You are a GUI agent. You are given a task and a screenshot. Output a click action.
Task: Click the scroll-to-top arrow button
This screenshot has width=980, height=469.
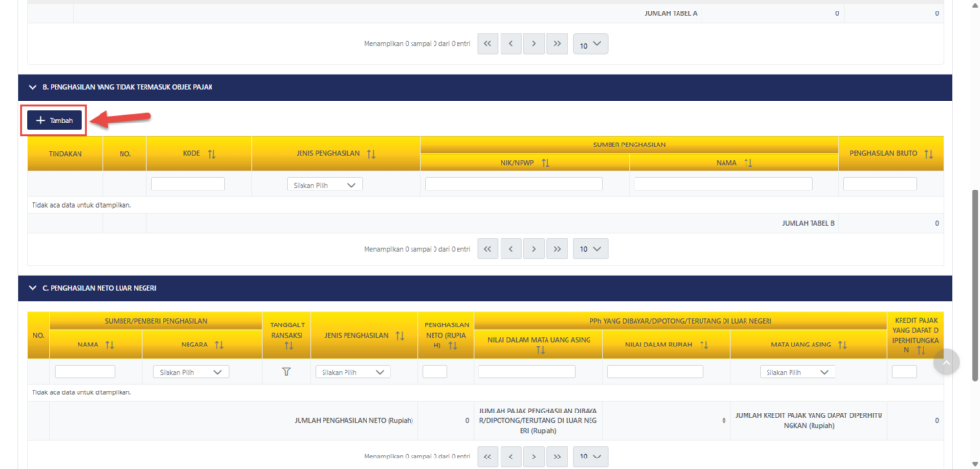pos(946,362)
